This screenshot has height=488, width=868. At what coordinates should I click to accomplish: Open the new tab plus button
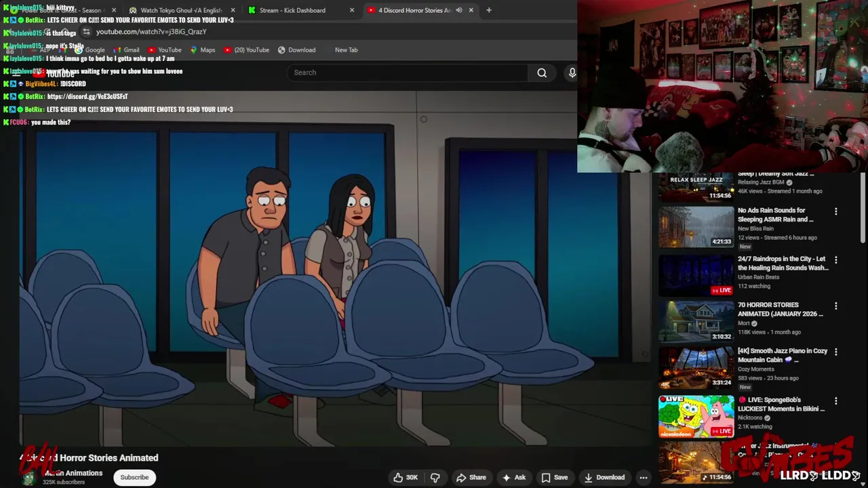488,10
